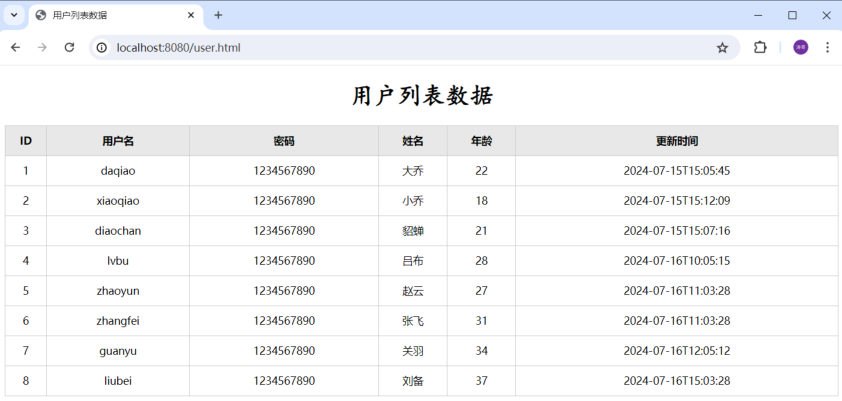Screen dimensions: 842x401
Task: Click the 年龄 column header
Action: pos(482,141)
